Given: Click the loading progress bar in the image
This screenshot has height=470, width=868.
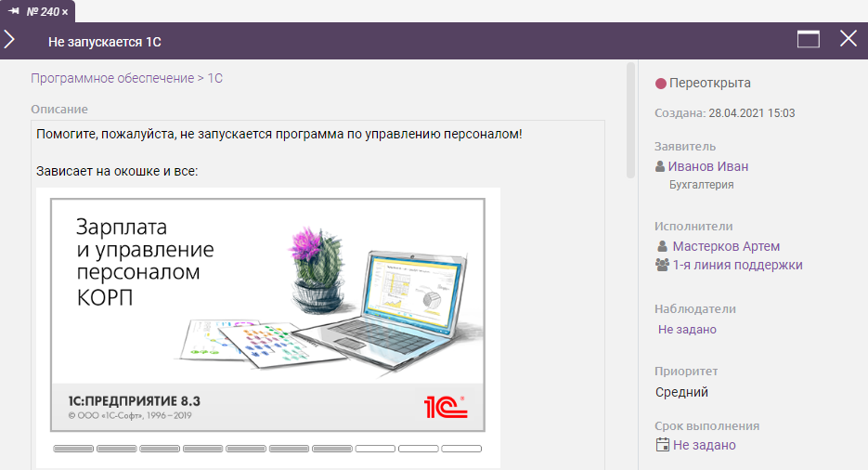Looking at the screenshot, I should [267, 449].
